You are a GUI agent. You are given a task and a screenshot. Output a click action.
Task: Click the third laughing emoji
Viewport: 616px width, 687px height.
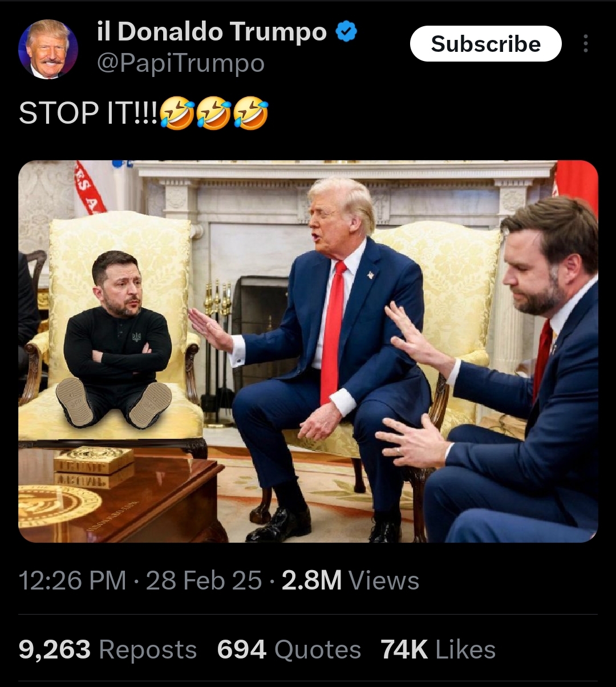(x=250, y=112)
